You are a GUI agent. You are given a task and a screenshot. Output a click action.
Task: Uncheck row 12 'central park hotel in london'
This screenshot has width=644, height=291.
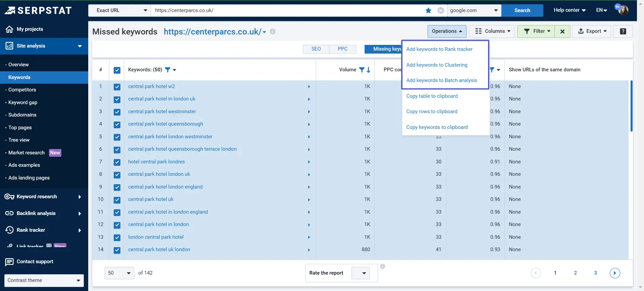click(117, 225)
